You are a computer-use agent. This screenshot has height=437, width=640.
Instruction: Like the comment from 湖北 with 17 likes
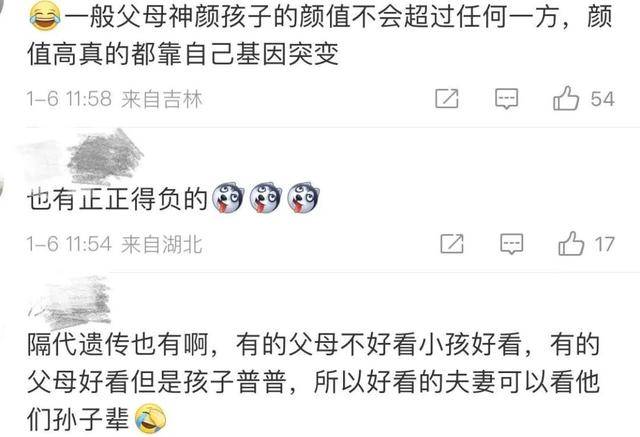pos(571,244)
